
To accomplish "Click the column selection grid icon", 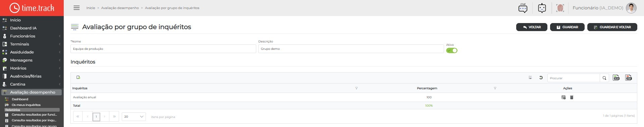I will (x=530, y=78).
